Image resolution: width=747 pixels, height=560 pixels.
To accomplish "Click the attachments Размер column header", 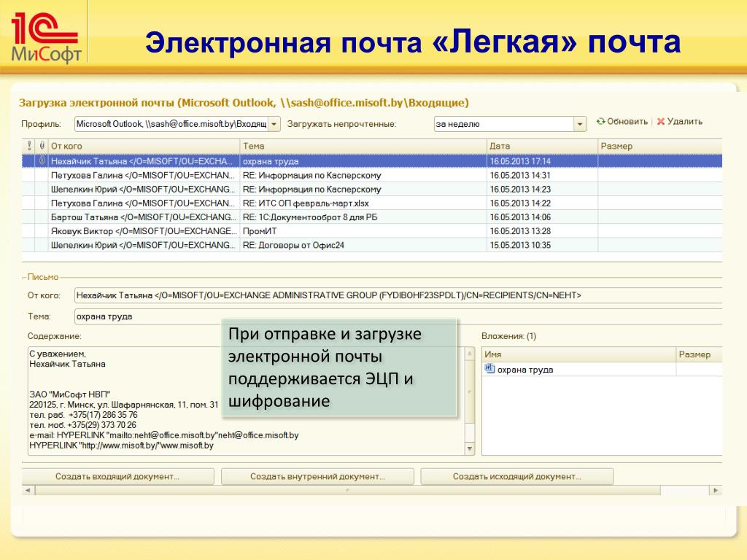I will pos(699,354).
